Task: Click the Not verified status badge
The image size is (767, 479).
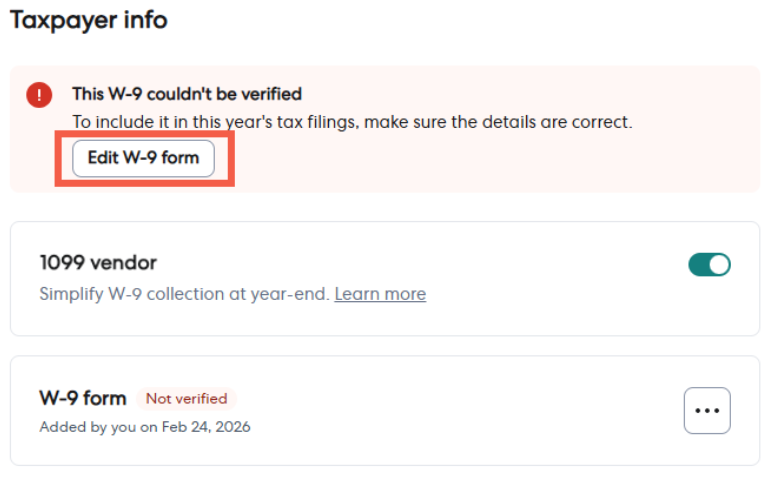Action: point(186,398)
